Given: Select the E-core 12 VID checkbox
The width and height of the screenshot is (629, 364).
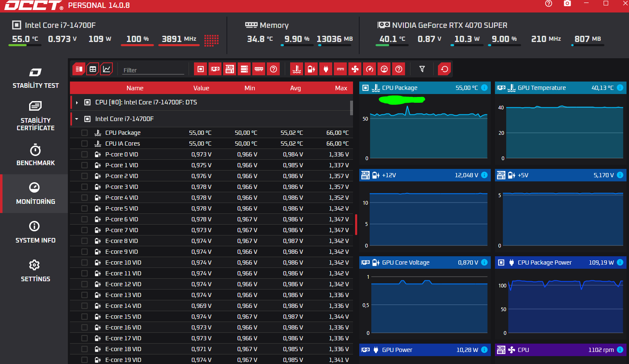Looking at the screenshot, I should [x=85, y=284].
